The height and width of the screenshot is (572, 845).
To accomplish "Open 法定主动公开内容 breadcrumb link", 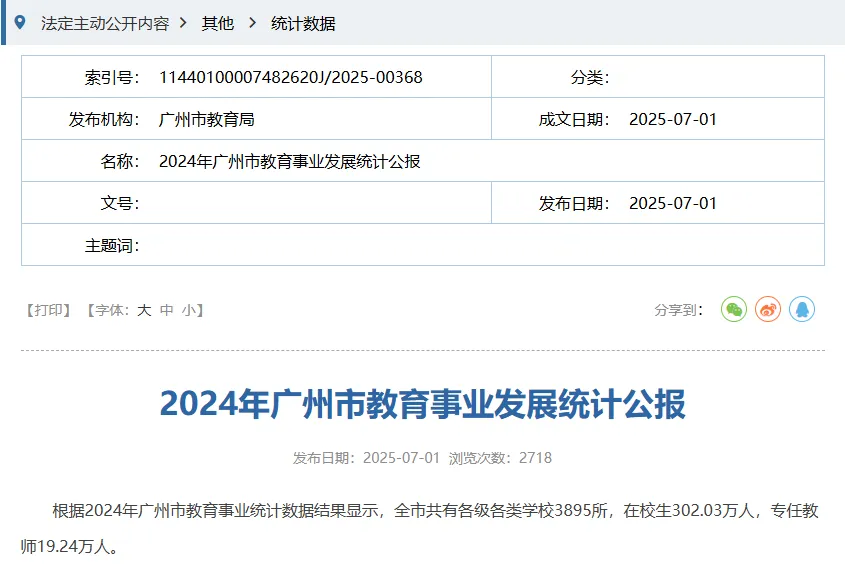I will (105, 24).
